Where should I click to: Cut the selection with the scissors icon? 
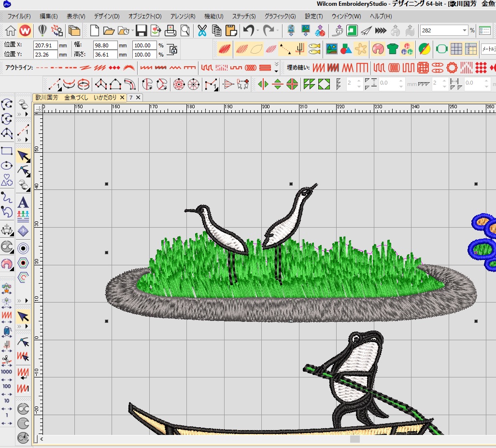pos(202,31)
